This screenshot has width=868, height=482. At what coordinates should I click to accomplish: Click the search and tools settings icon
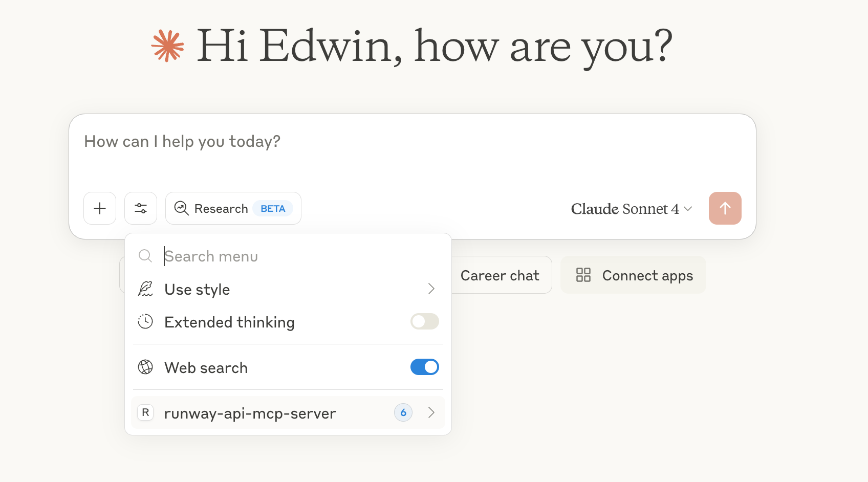click(141, 208)
